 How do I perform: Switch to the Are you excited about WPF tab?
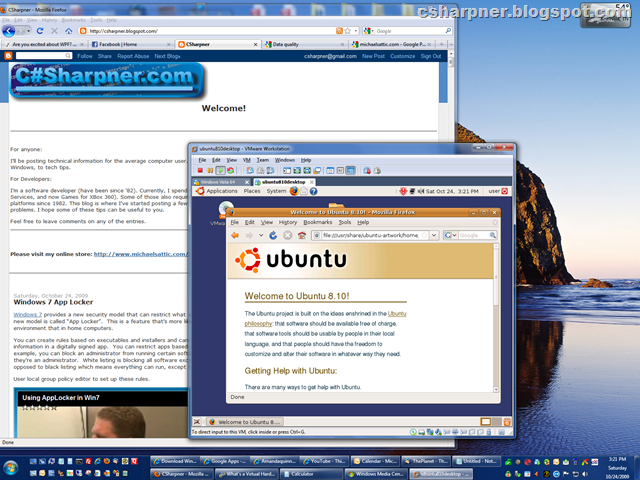[44, 44]
